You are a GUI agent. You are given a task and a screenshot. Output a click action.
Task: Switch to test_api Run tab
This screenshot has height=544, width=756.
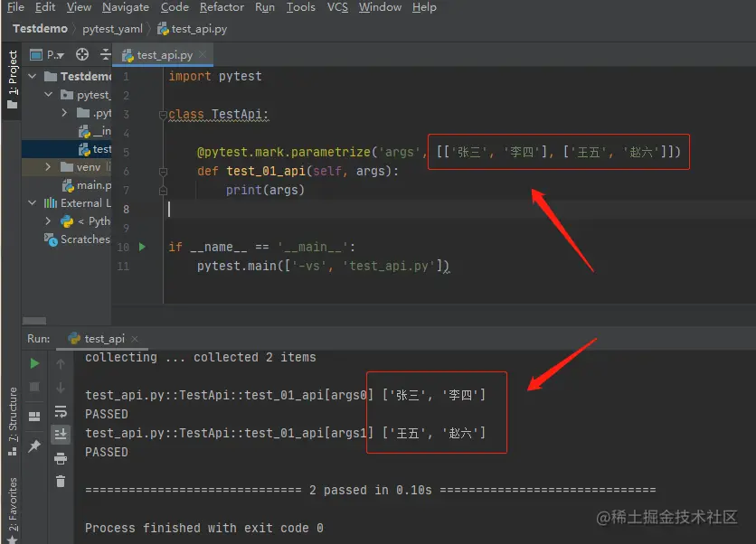tap(97, 339)
